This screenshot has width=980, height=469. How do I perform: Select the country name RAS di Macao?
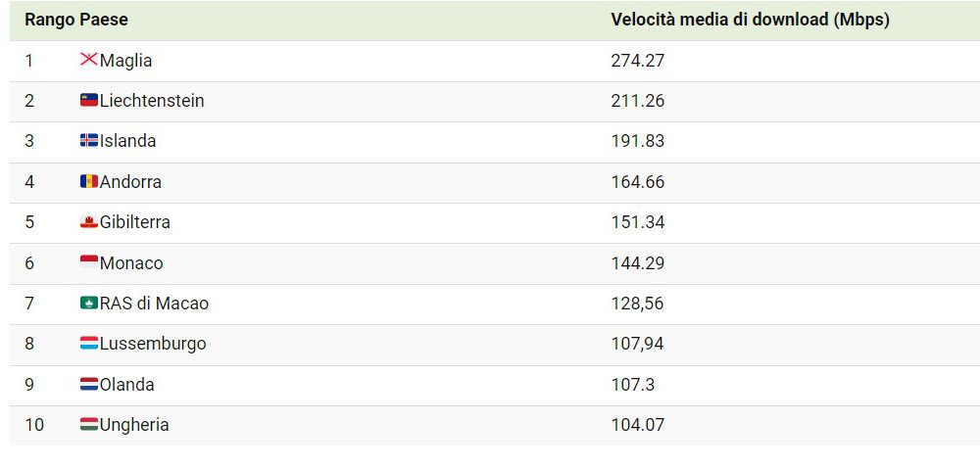pos(155,304)
